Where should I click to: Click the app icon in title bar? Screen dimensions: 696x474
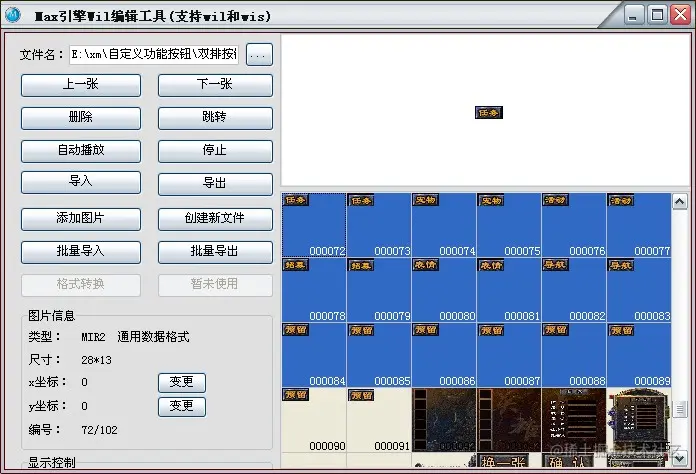tap(13, 15)
